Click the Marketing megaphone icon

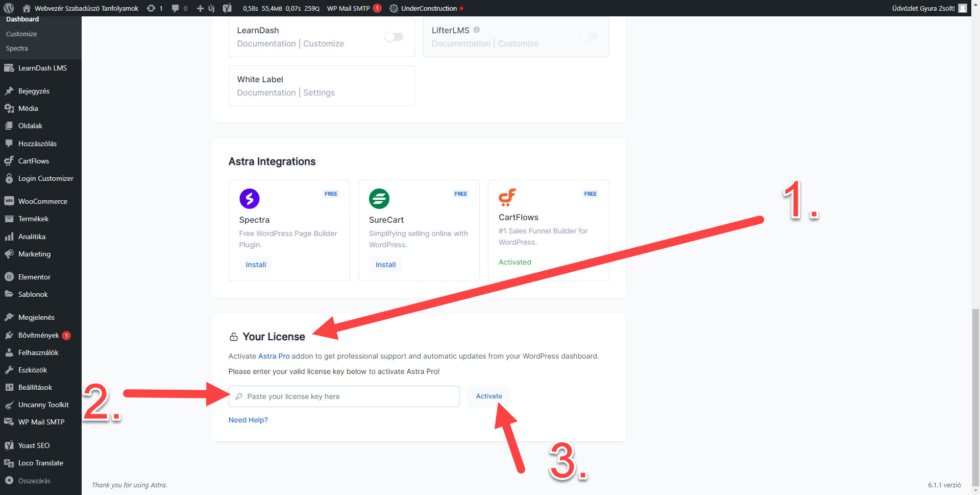[9, 254]
